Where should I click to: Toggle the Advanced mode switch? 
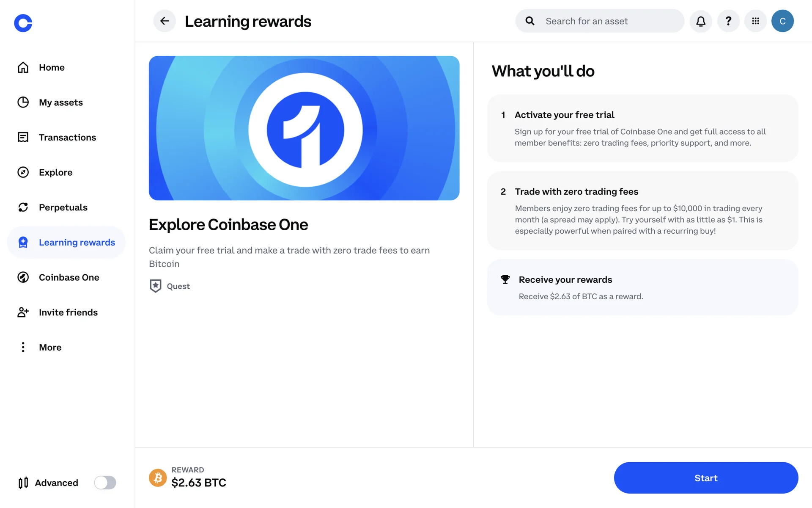click(105, 483)
